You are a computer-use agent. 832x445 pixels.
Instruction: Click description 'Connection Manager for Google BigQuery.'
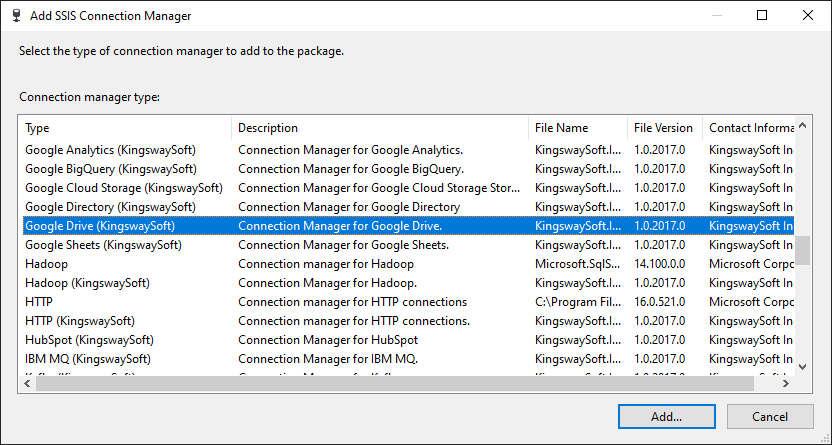point(351,169)
